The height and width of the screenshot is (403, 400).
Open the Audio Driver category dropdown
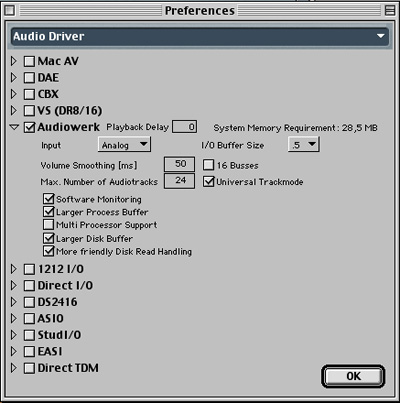pos(199,36)
